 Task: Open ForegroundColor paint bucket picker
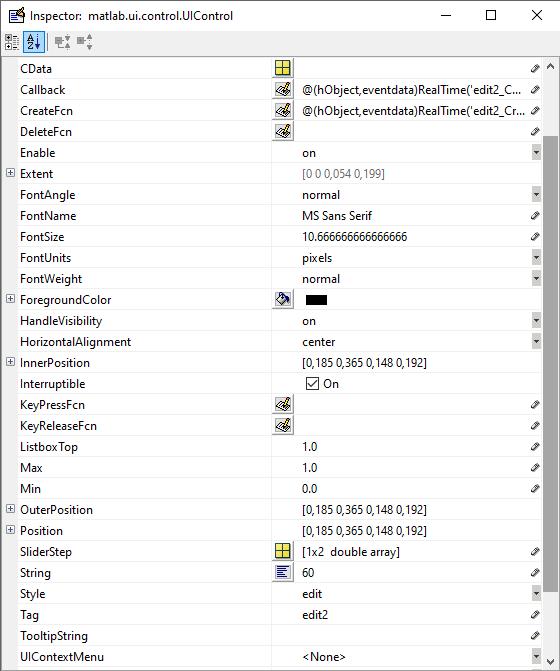(283, 299)
